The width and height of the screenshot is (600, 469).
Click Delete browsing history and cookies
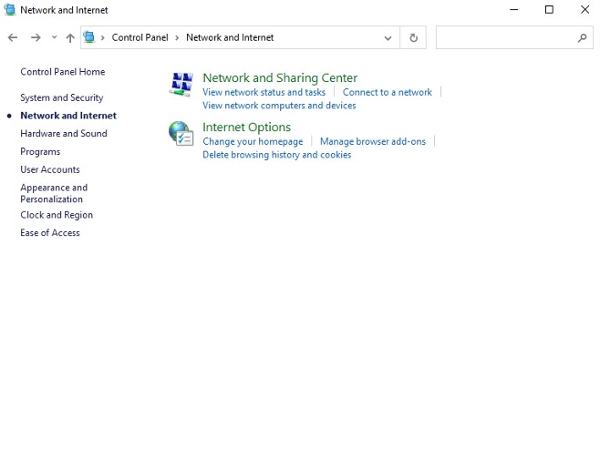pyautogui.click(x=277, y=155)
